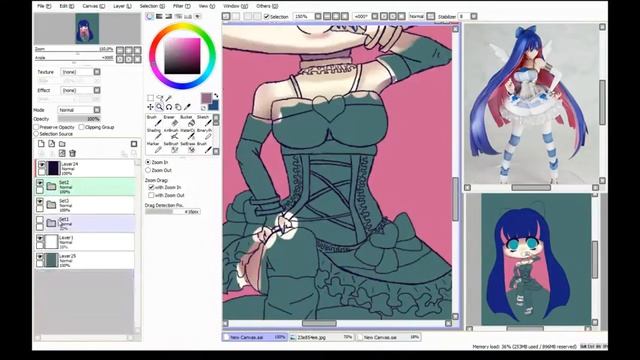Choose the Zoom In radio option
The height and width of the screenshot is (360, 640).
[x=148, y=162]
